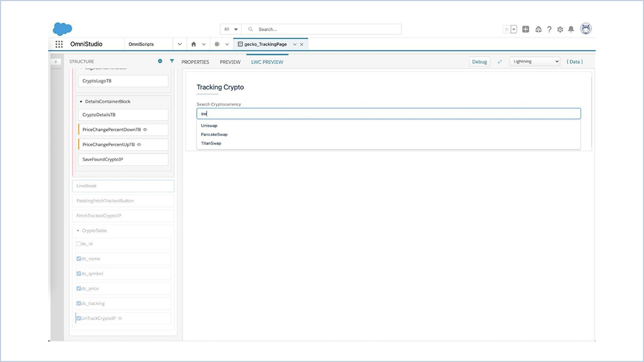This screenshot has width=644, height=362.
Task: Click the collapse-all icon beside STRUCTURE
Action: click(160, 61)
